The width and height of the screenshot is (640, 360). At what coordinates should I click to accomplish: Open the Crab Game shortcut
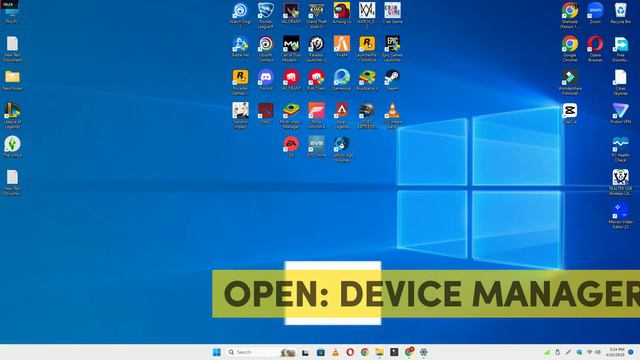coord(392,13)
